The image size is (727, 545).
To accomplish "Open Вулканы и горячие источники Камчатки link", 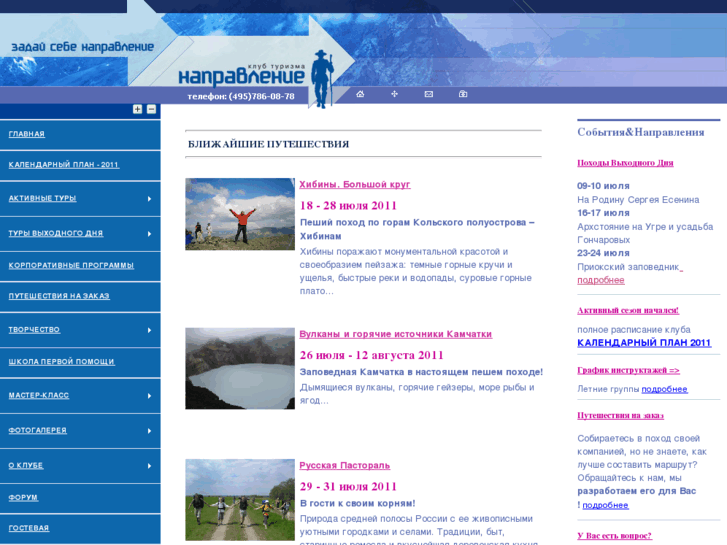I will (x=395, y=334).
